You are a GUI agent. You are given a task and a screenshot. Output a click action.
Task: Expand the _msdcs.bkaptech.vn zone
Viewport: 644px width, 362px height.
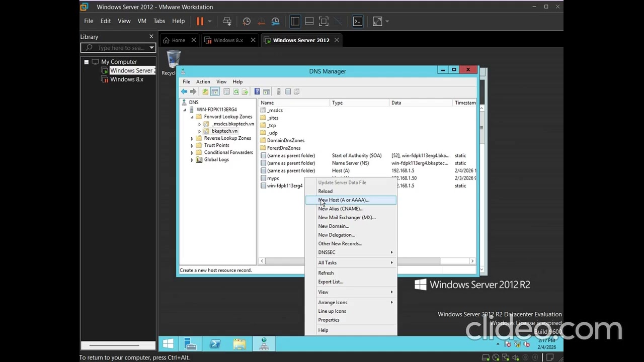(x=199, y=124)
